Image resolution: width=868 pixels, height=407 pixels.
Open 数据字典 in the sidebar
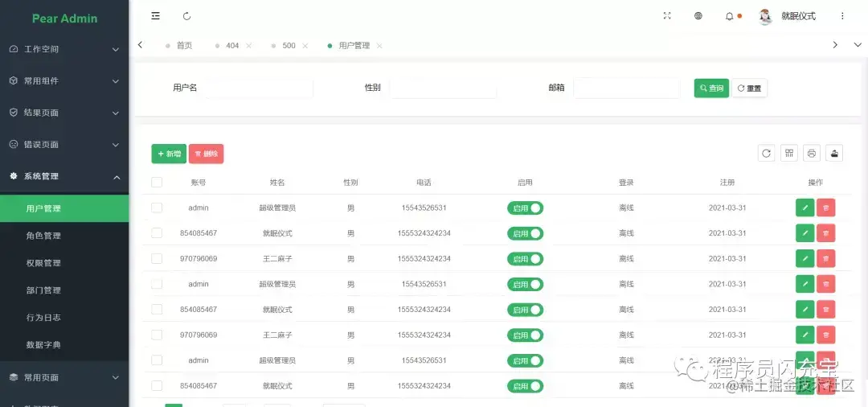click(64, 344)
